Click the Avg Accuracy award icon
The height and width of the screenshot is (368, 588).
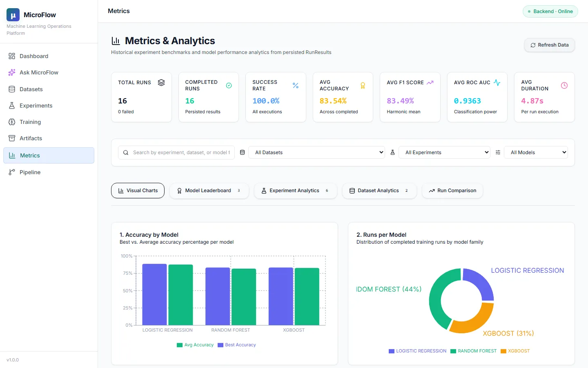click(363, 85)
